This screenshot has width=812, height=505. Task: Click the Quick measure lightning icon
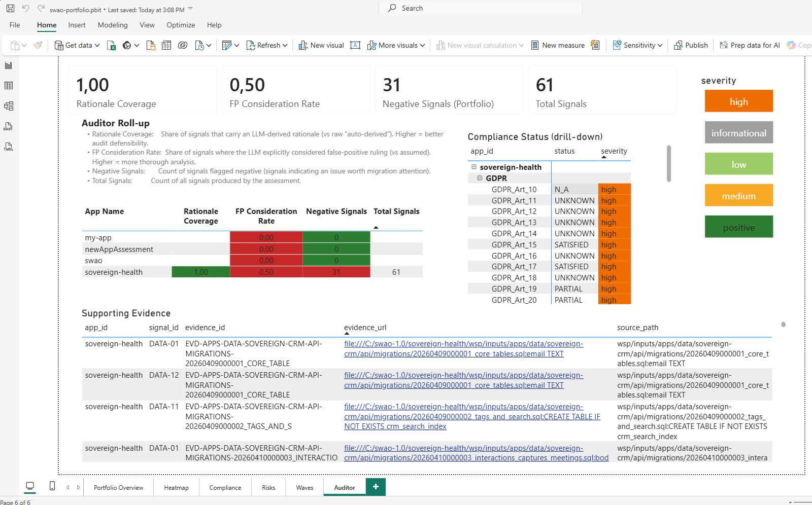(595, 45)
